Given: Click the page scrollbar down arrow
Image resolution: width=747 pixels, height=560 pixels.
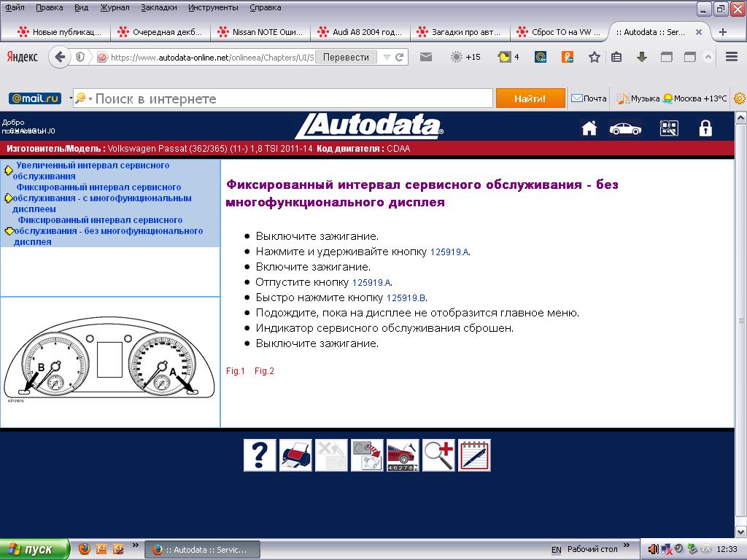Looking at the screenshot, I should [x=741, y=531].
